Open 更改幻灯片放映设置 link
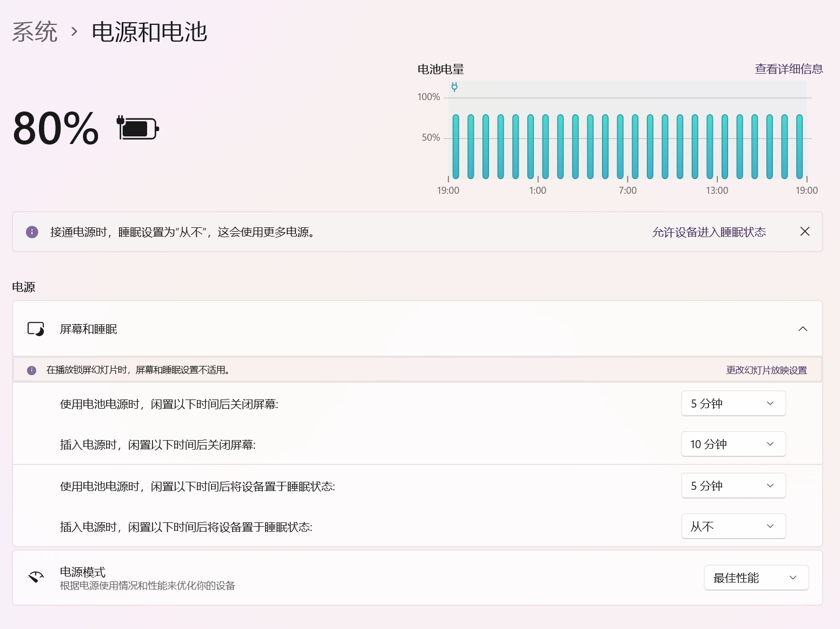The image size is (840, 629). tap(766, 370)
